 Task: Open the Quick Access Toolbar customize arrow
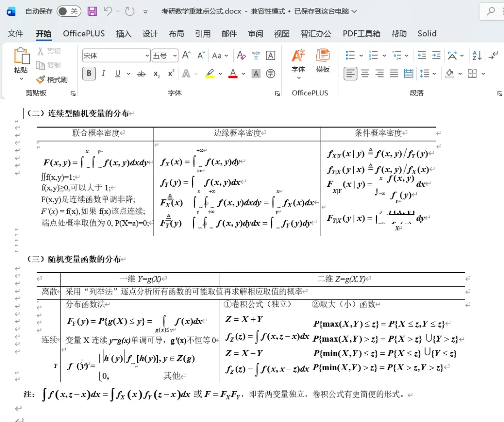[145, 12]
